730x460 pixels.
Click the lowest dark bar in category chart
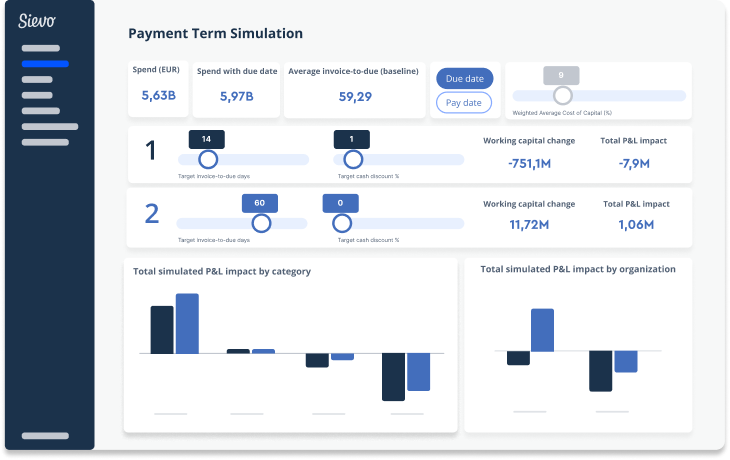[x=393, y=377]
